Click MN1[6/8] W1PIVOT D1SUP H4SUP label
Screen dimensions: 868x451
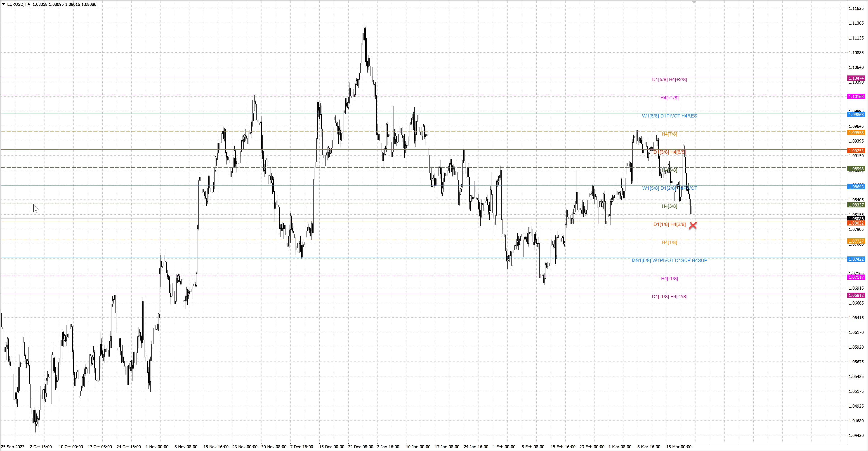click(x=669, y=260)
